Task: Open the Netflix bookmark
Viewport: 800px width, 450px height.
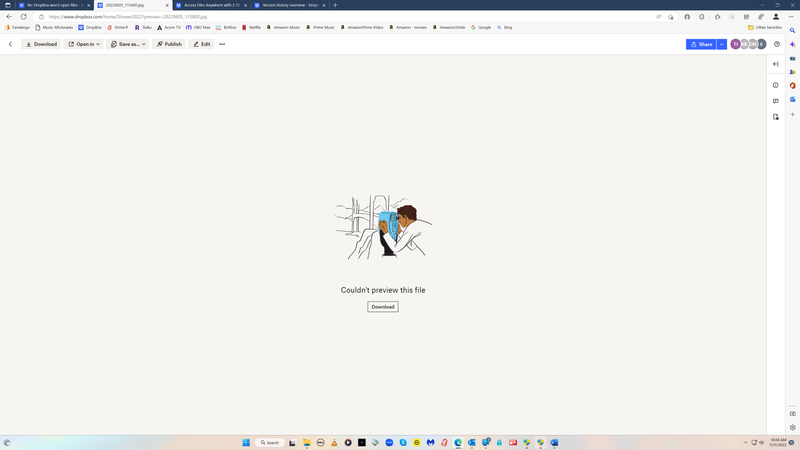Action: (251, 28)
